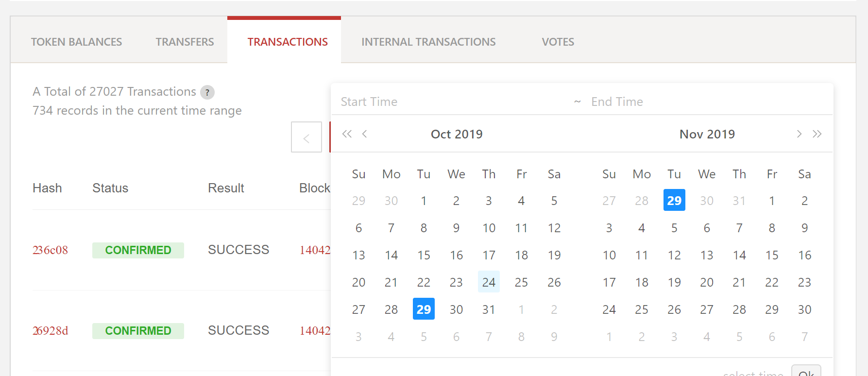Select October 1 date cell
The image size is (868, 376).
[x=424, y=201]
